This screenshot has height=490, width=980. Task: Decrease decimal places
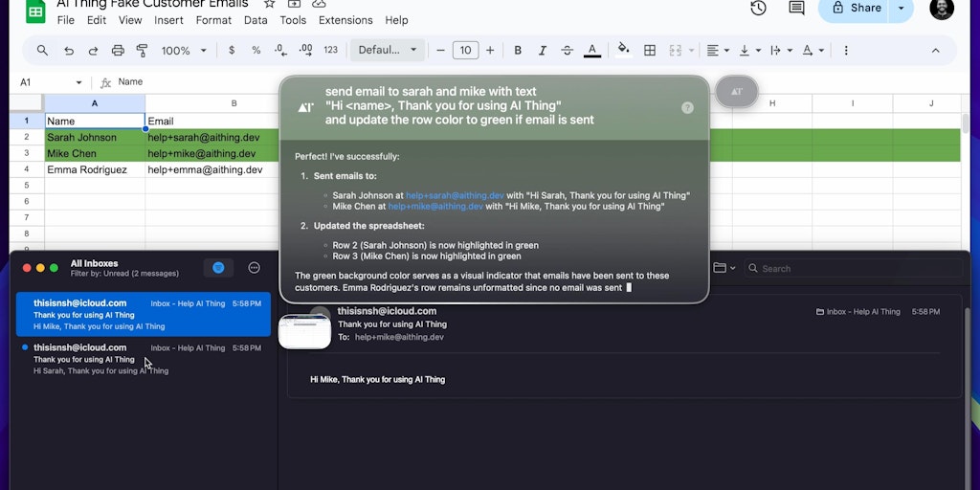click(x=280, y=51)
